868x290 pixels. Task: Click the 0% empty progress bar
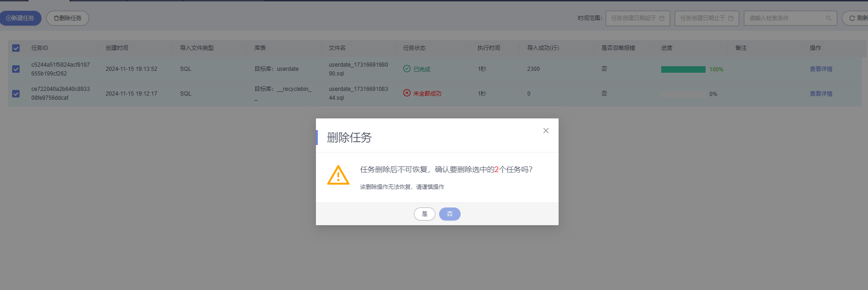pos(683,94)
